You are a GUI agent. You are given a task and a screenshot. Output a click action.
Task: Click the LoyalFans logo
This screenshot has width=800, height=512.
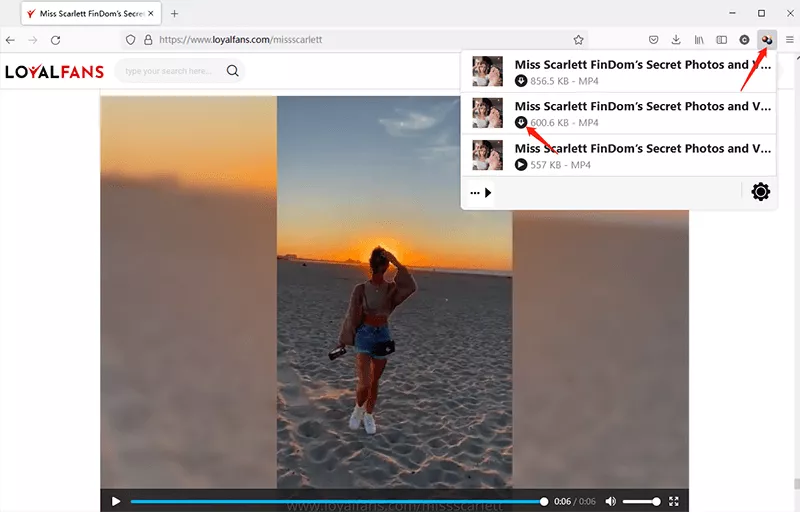point(55,71)
